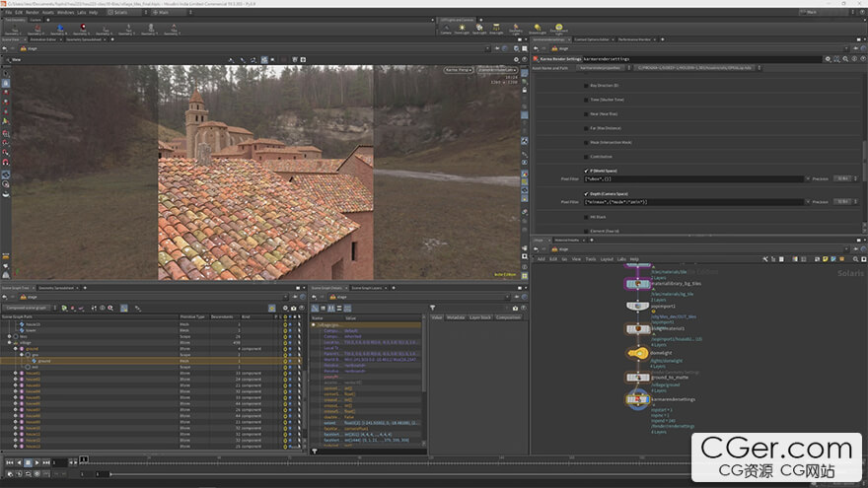
Task: Open Depth Pixel Filter dropdown arrow
Action: pos(808,202)
